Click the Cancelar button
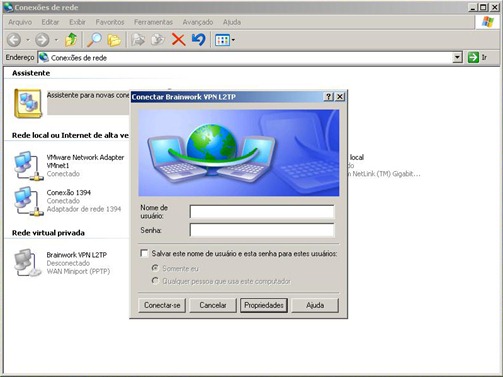Viewport: 503px width, 377px height. 213,305
